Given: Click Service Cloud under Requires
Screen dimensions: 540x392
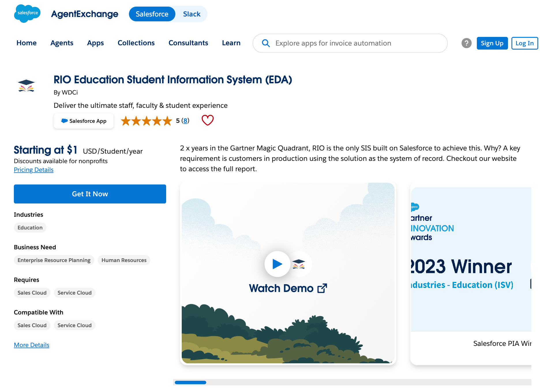Looking at the screenshot, I should tap(74, 293).
